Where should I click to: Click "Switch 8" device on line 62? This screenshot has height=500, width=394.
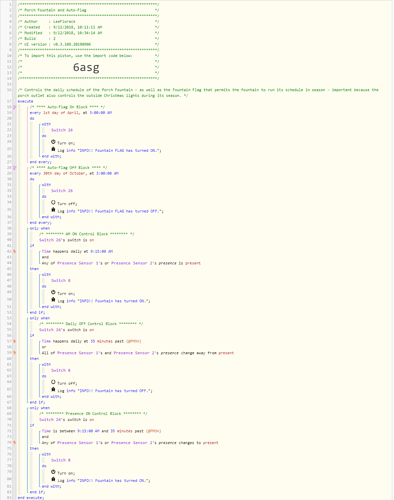coord(60,370)
